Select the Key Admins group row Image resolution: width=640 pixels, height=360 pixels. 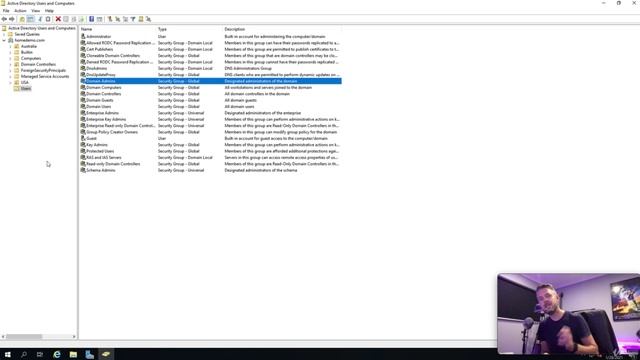[x=211, y=145]
